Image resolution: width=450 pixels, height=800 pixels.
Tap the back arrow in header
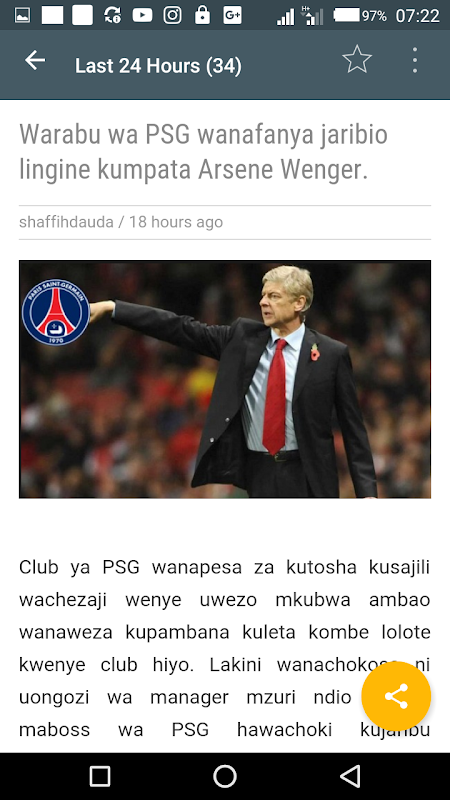coord(35,61)
